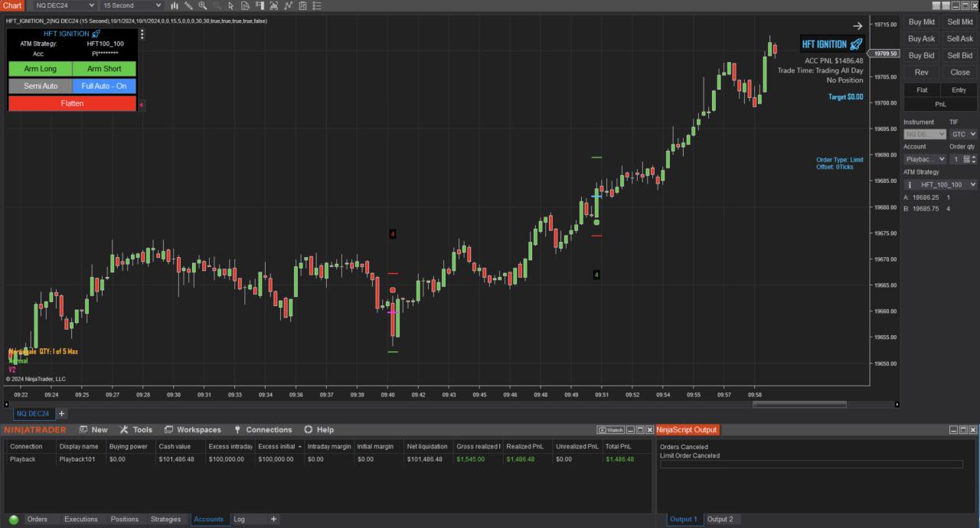Switch to the Orders tab

37,520
